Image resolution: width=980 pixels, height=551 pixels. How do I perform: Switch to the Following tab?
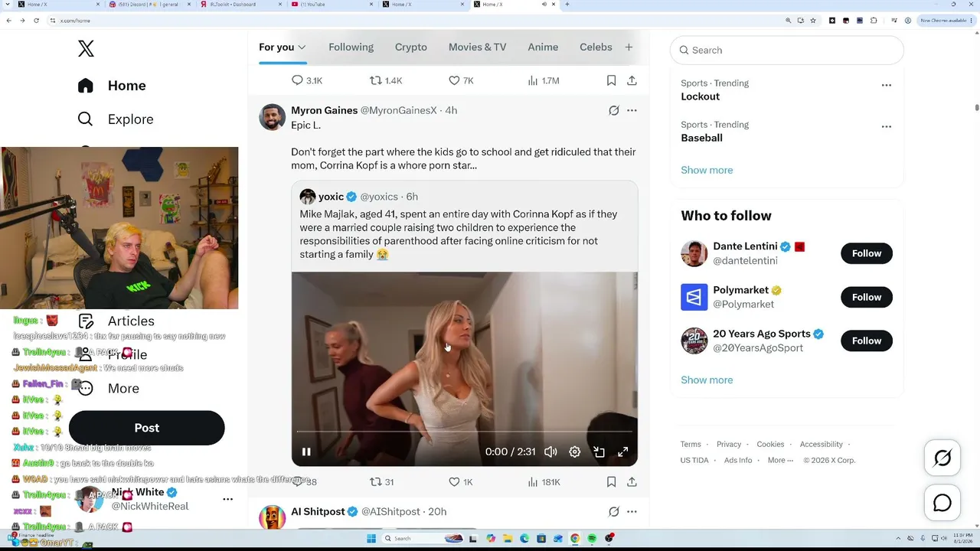click(351, 47)
